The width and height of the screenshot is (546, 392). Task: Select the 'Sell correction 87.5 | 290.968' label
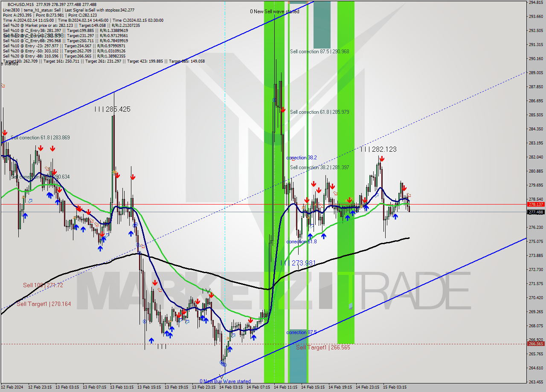pos(319,52)
